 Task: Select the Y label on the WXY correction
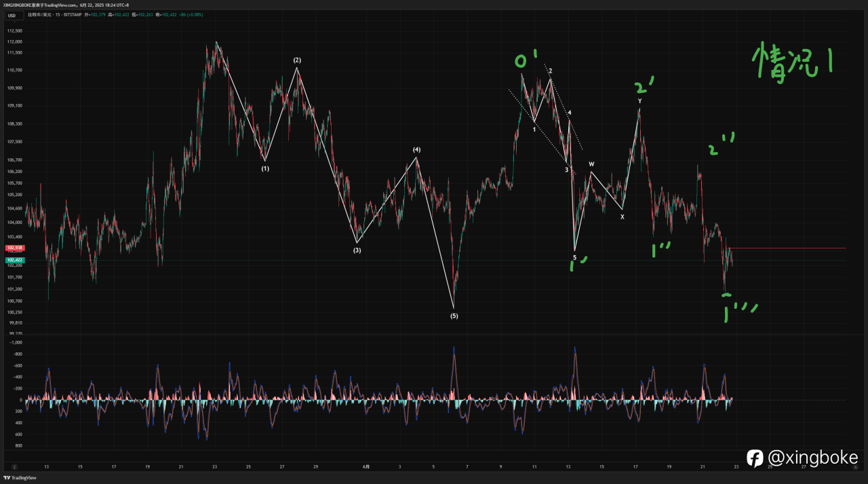coord(639,101)
